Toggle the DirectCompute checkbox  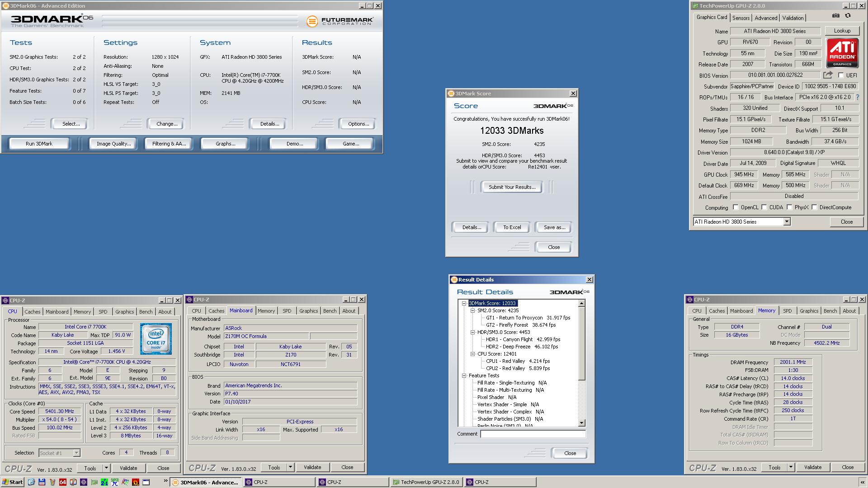coord(814,207)
